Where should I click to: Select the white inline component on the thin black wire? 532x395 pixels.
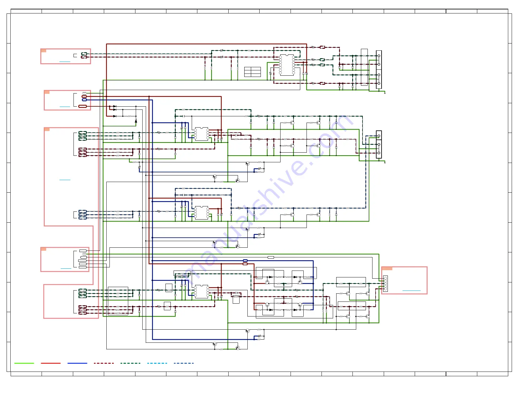point(271,257)
